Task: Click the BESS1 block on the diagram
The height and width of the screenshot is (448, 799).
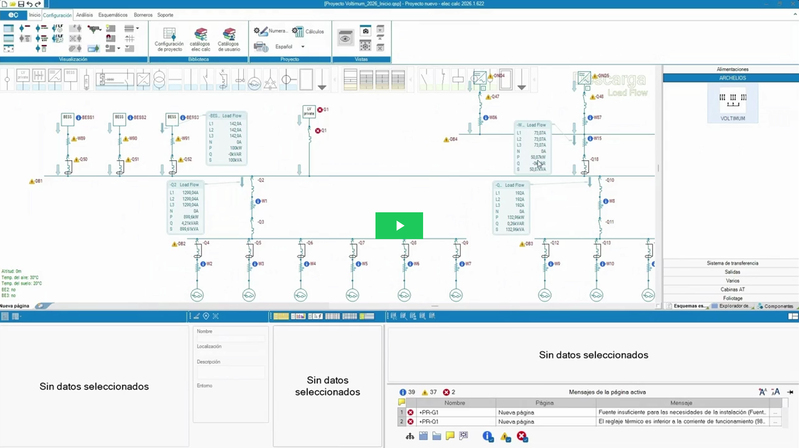Action: tap(67, 118)
